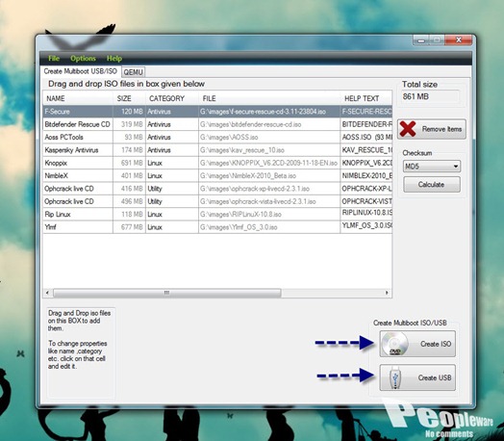The image size is (504, 441).
Task: Select the Aoss PCTools name cell
Action: tap(78, 137)
